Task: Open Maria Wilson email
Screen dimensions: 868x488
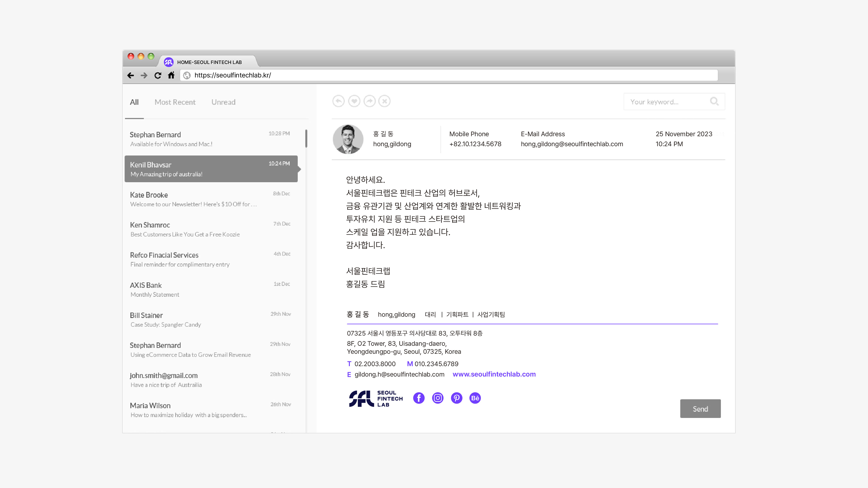Action: (211, 410)
